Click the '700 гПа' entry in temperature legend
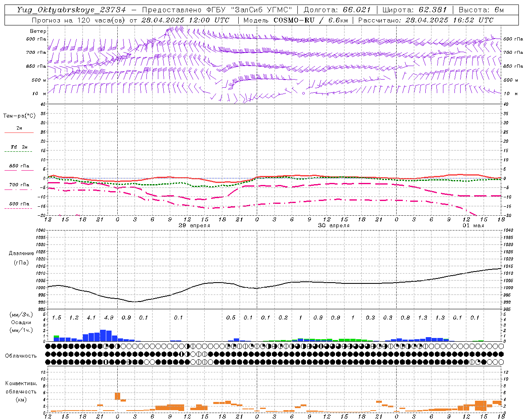Screen dimensions: 525x420 (x=19, y=185)
